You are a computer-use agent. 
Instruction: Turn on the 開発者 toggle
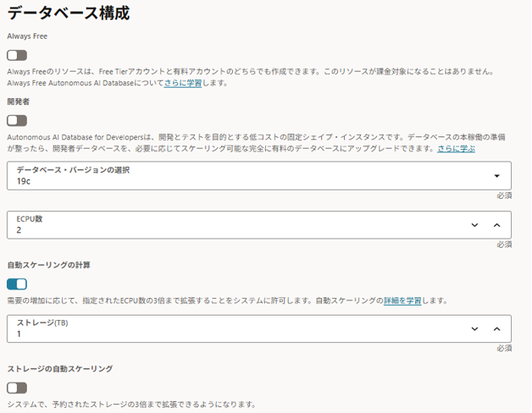click(x=17, y=120)
